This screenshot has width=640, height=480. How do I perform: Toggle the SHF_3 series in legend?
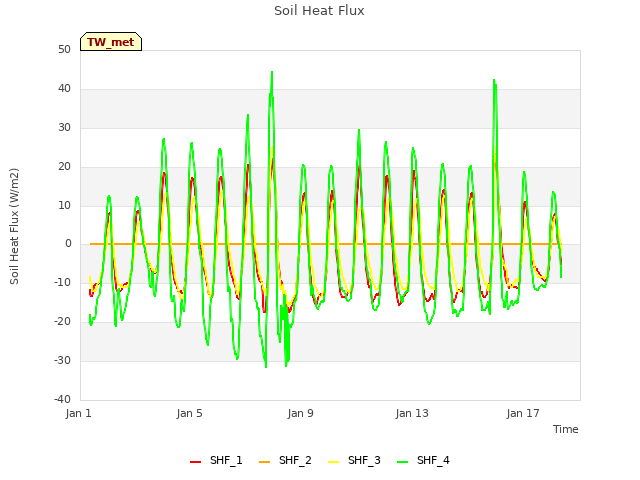pos(354,460)
